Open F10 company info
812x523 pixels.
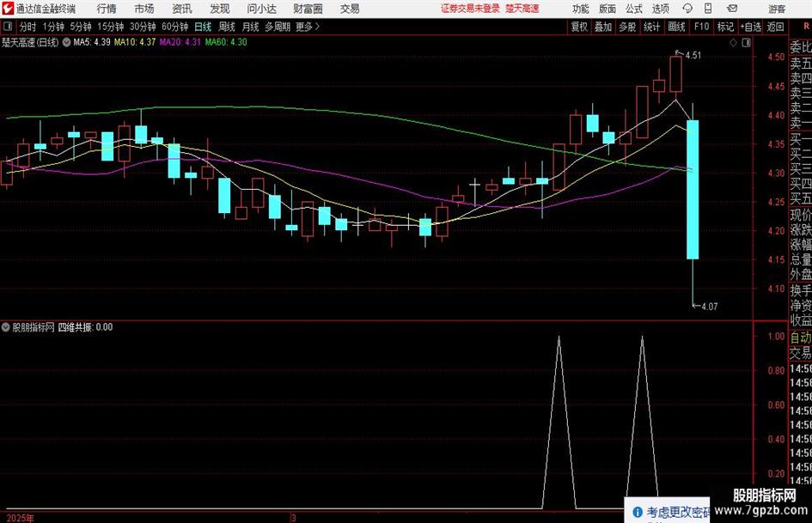pos(701,27)
